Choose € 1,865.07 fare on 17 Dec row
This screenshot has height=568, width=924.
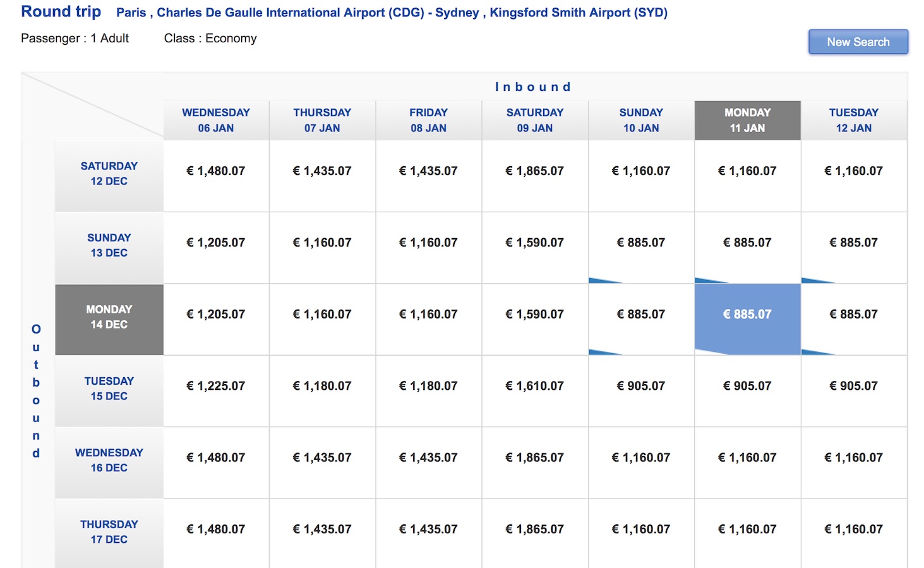pyautogui.click(x=535, y=533)
